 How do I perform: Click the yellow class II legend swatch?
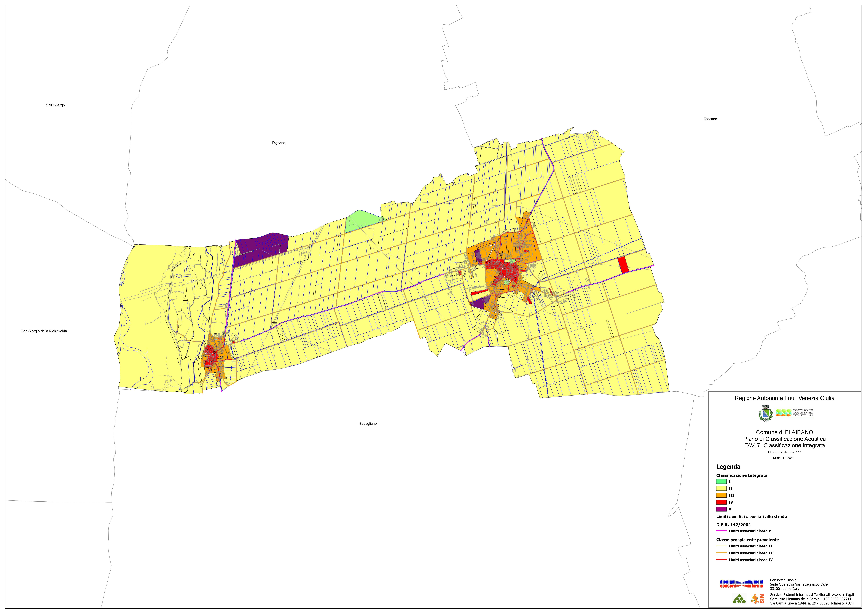721,488
